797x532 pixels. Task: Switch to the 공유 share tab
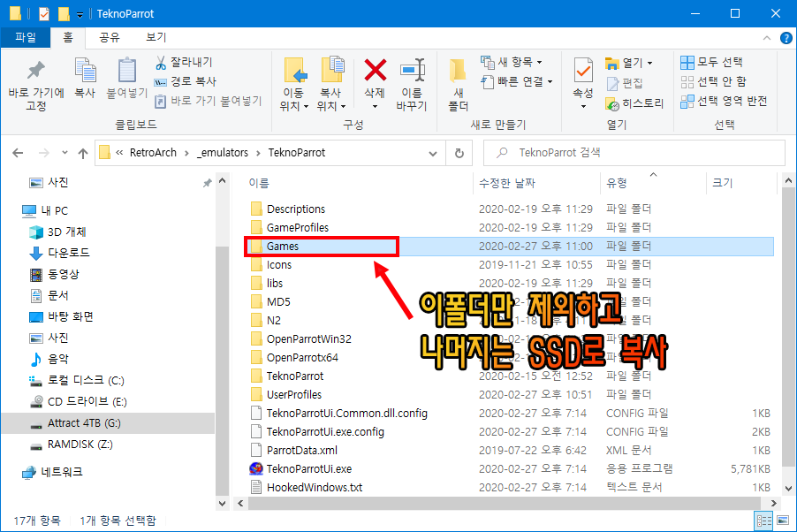coord(110,38)
